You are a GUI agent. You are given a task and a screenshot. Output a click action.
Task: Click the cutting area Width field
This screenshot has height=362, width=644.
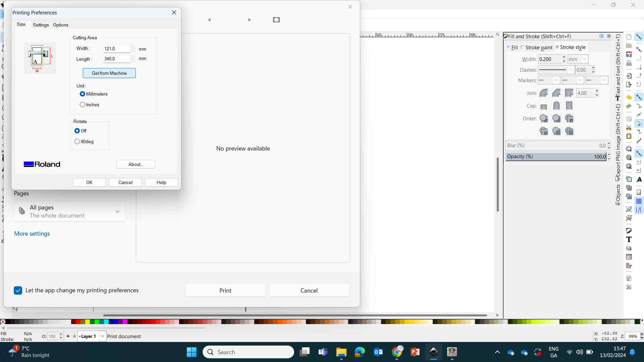tap(116, 49)
